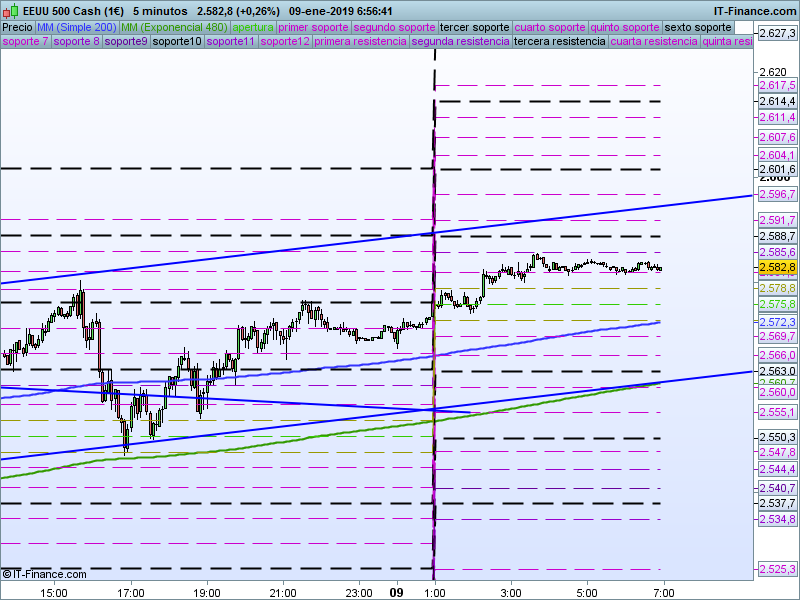Screen dimensions: 800x600
Task: Click the primera resistencia label
Action: [360, 41]
